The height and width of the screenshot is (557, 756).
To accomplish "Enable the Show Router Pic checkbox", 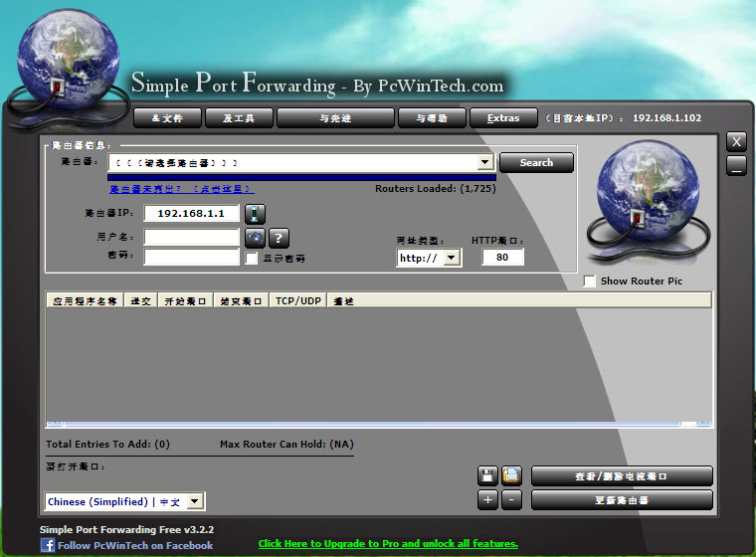I will tap(589, 281).
